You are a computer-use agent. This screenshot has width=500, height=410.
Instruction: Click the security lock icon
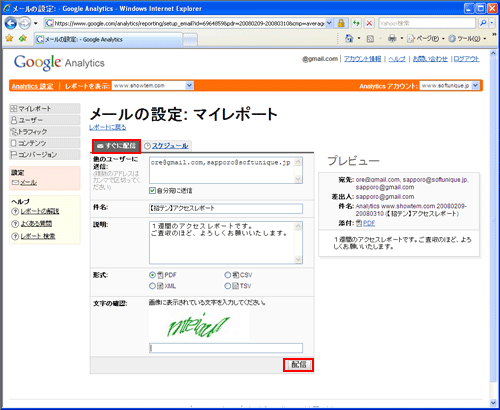coord(341,23)
